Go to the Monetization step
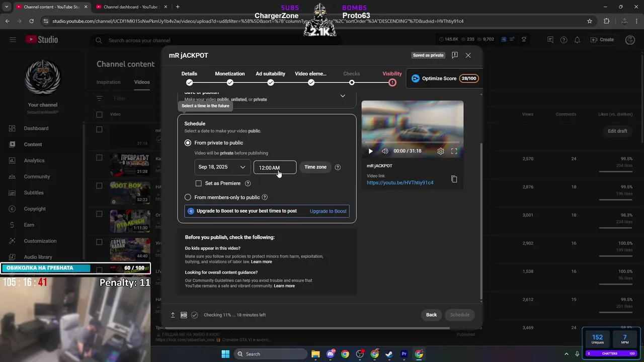 (230, 77)
